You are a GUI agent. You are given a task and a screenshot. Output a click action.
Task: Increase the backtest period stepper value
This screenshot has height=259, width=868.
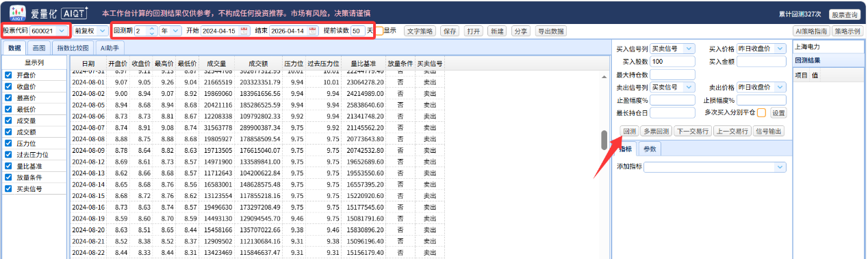(x=152, y=28)
